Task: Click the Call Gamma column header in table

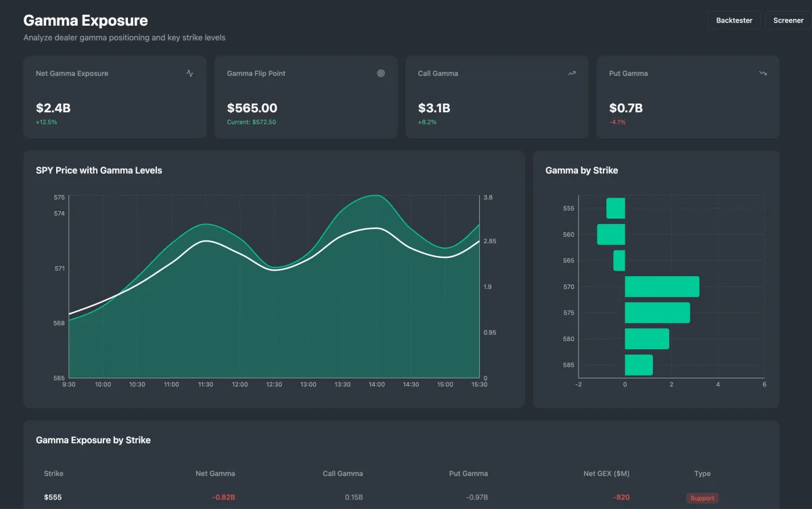Action: (x=342, y=474)
